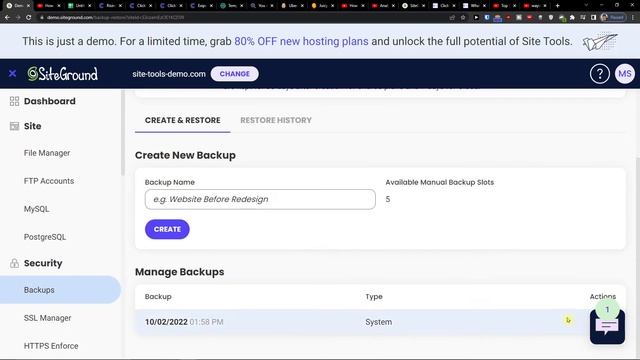
Task: Reload the page with the refresh icon
Action: pyautogui.click(x=28, y=18)
